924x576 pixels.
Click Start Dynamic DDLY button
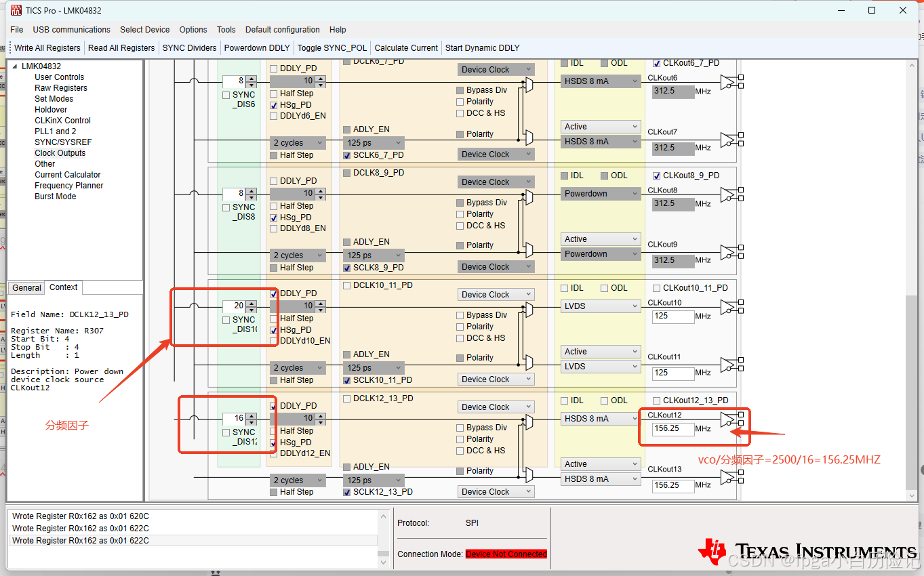point(482,48)
